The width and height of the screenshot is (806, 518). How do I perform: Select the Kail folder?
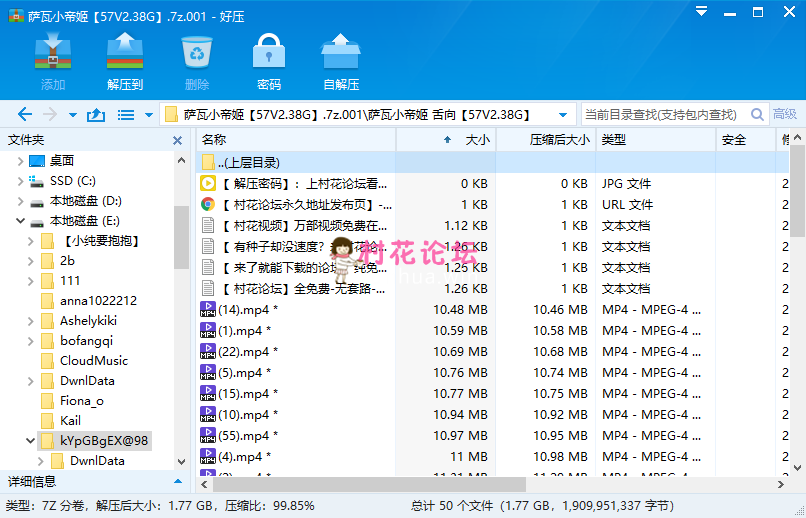tap(70, 421)
